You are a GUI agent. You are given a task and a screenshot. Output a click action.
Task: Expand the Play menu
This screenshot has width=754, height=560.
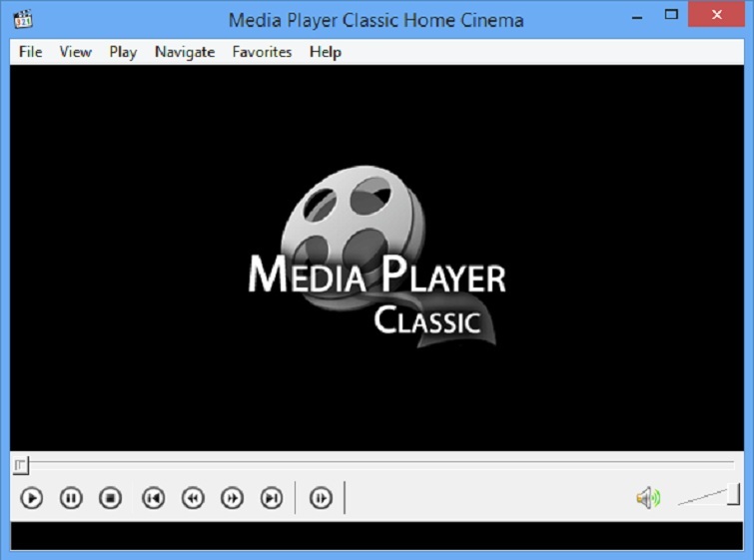tap(123, 52)
